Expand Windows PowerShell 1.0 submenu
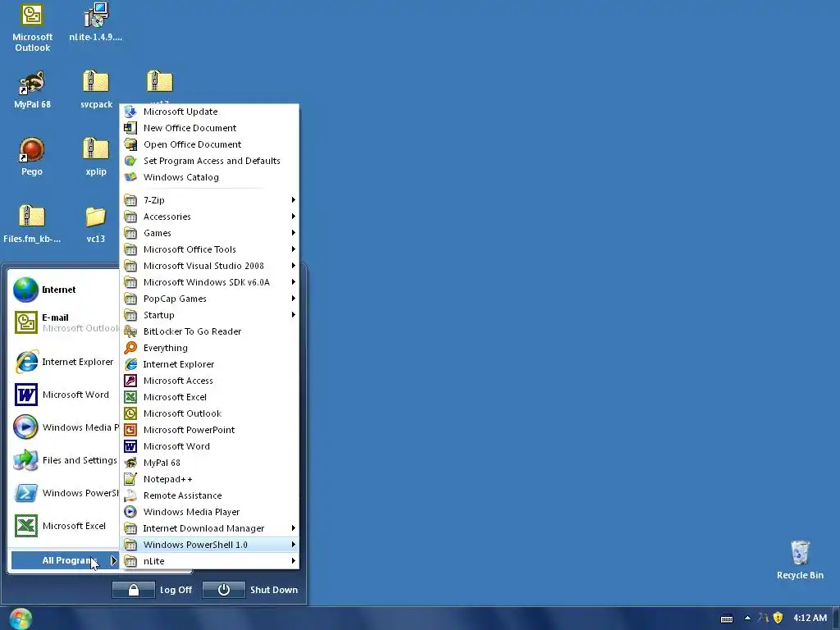This screenshot has width=840, height=630. coord(209,545)
